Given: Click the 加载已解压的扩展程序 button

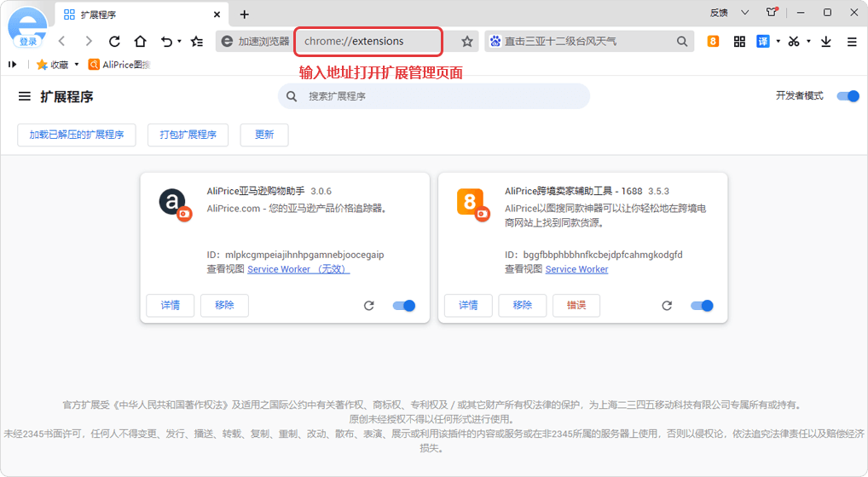Looking at the screenshot, I should coord(77,135).
